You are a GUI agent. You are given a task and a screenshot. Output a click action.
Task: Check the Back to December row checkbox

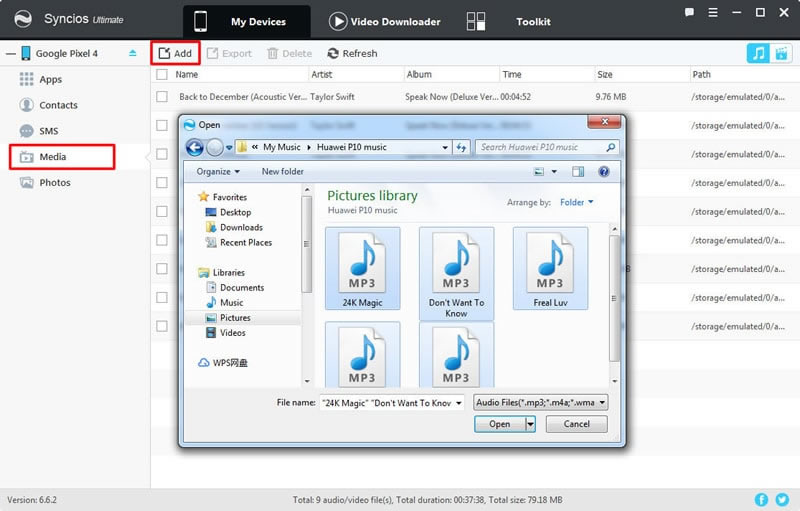162,96
